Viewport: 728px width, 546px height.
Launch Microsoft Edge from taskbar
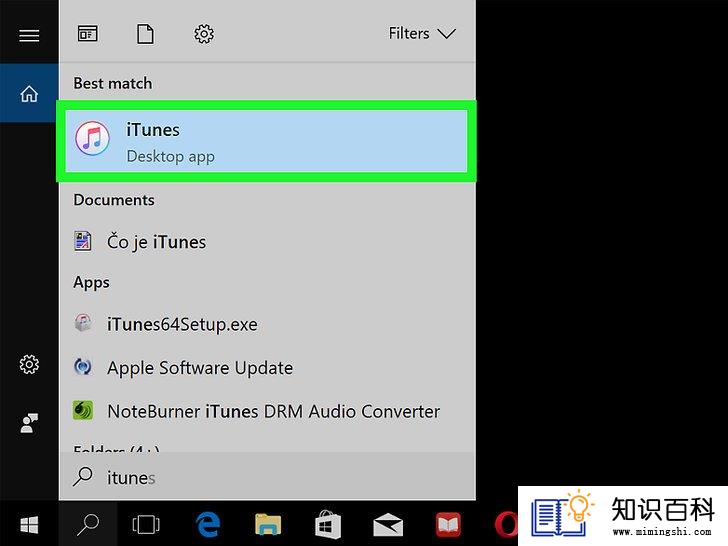coord(208,525)
